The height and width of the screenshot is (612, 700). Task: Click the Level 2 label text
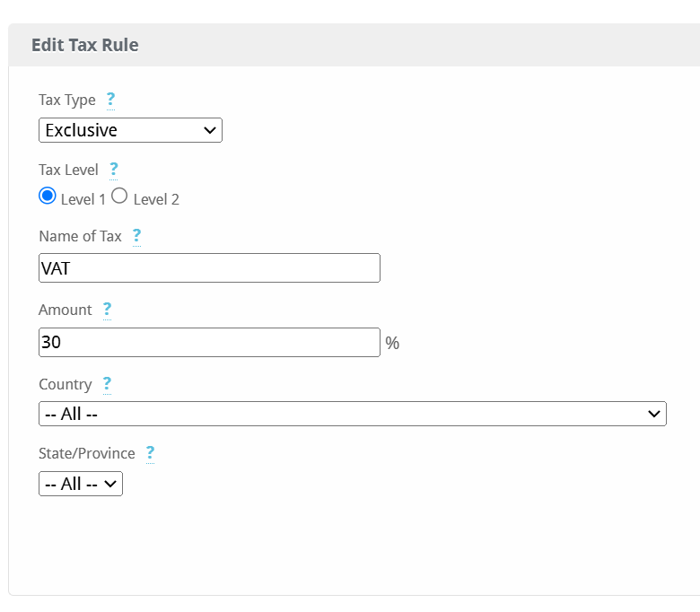coord(156,199)
